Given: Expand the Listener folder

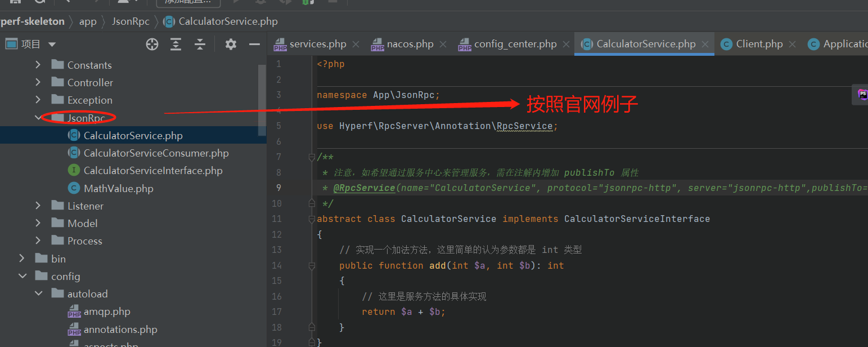Looking at the screenshot, I should click(x=38, y=206).
